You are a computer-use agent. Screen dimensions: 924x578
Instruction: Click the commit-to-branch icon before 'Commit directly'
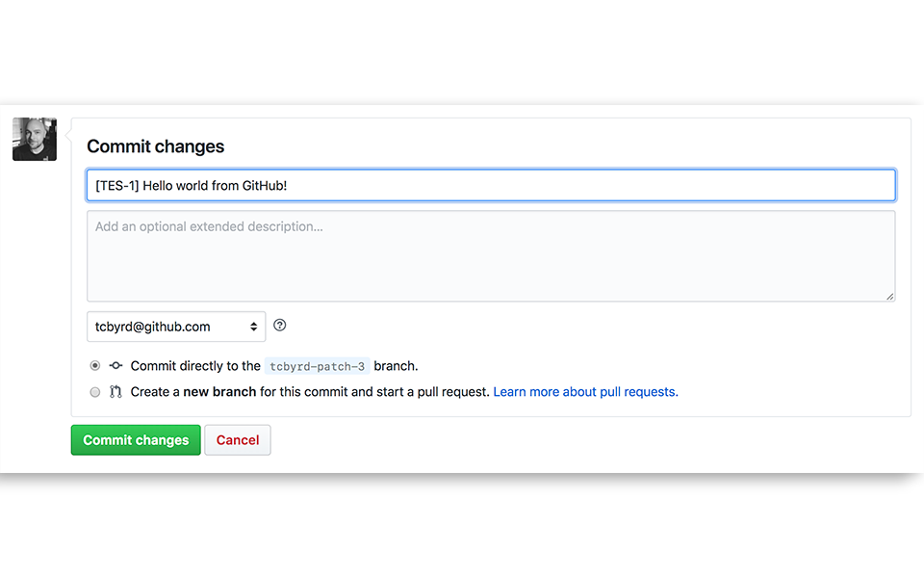click(115, 366)
